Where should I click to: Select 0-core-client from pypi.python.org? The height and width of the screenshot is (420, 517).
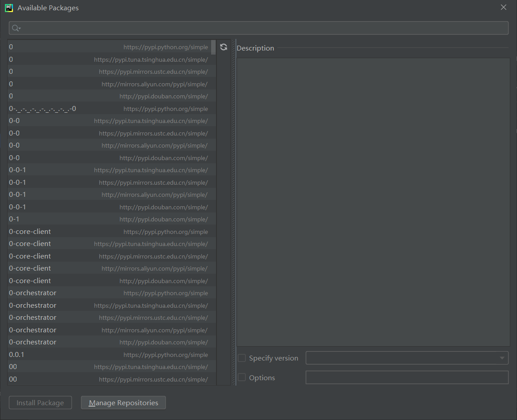pos(112,232)
